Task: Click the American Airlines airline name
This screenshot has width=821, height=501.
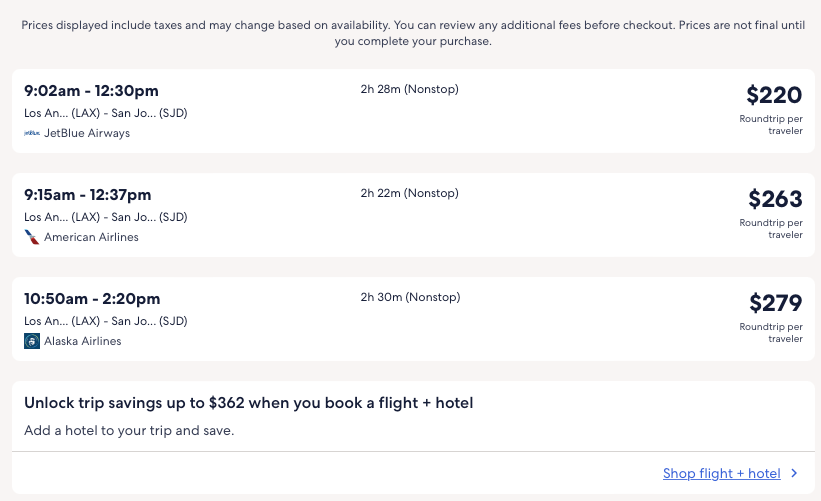Action: 91,237
